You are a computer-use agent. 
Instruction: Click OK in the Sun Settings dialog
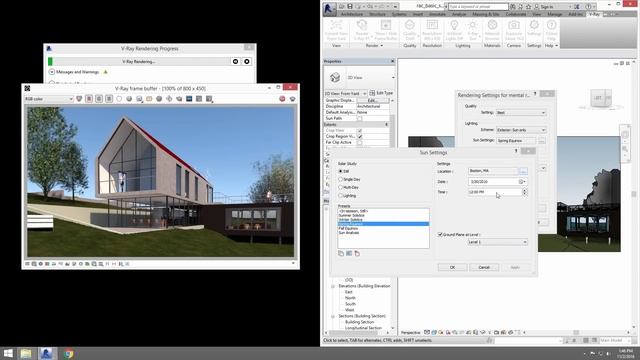(452, 267)
